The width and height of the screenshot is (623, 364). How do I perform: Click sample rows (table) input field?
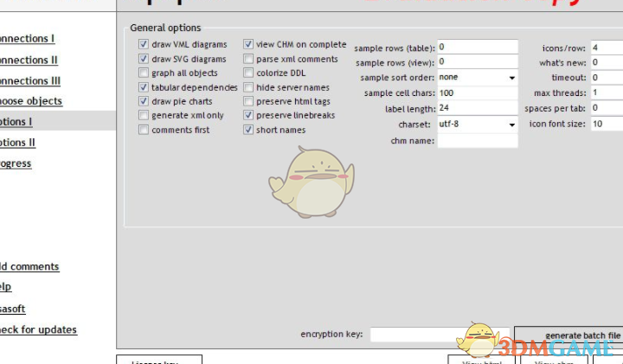478,47
